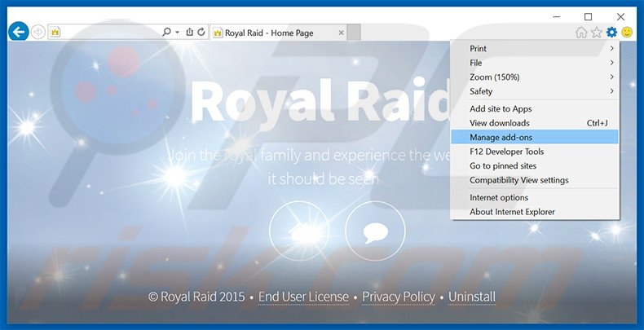Minimize the Internet Explorer window
Screen dimensions: 644x330
coord(557,17)
